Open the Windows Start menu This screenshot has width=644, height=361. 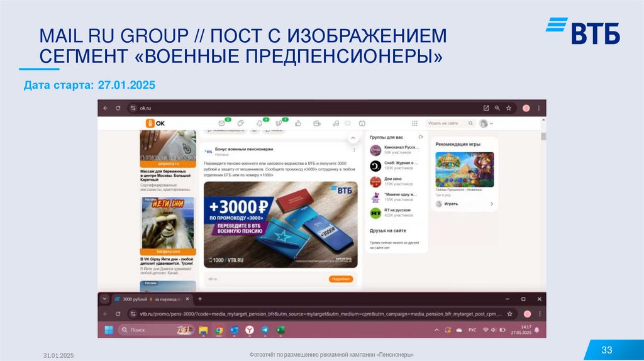(x=109, y=330)
